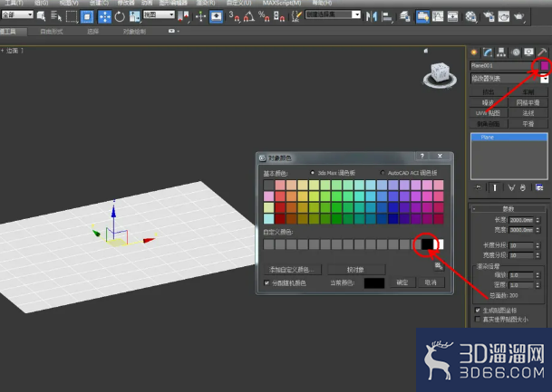Image resolution: width=552 pixels, height=392 pixels.
Task: Switch to the 自由形式 ribbon tab
Action: point(52,32)
